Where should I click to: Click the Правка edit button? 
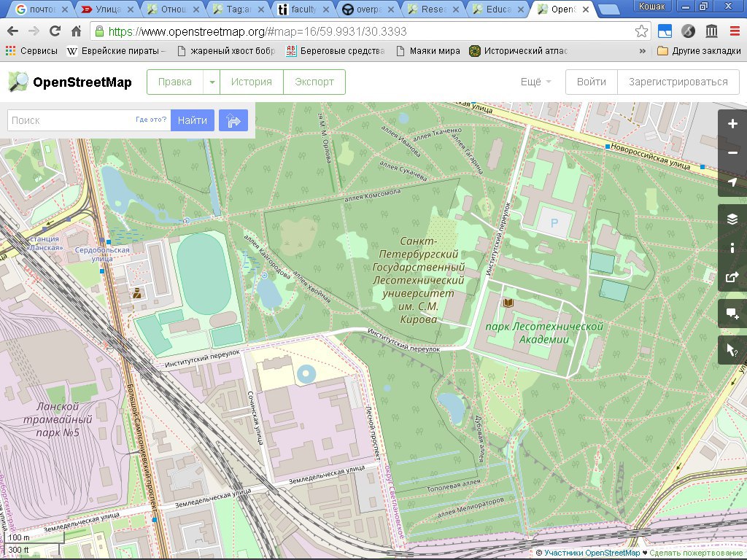175,82
